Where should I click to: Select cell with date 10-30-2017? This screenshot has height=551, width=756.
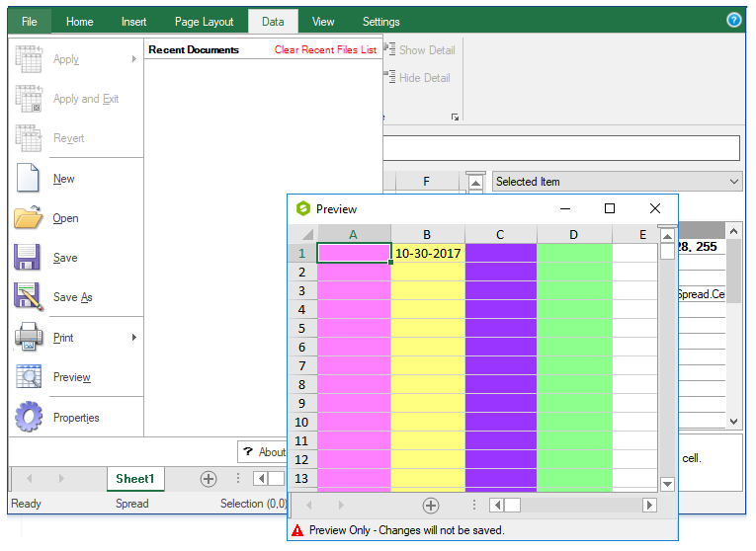pyautogui.click(x=428, y=253)
